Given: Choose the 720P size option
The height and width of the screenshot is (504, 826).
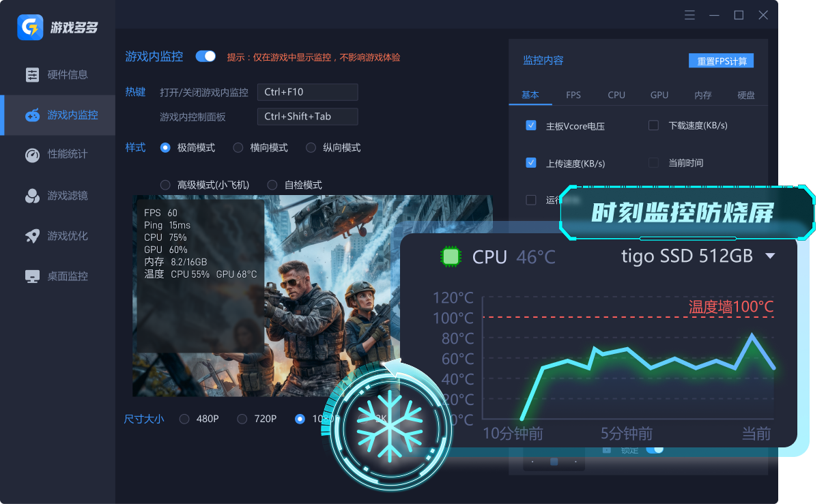Looking at the screenshot, I should (242, 419).
